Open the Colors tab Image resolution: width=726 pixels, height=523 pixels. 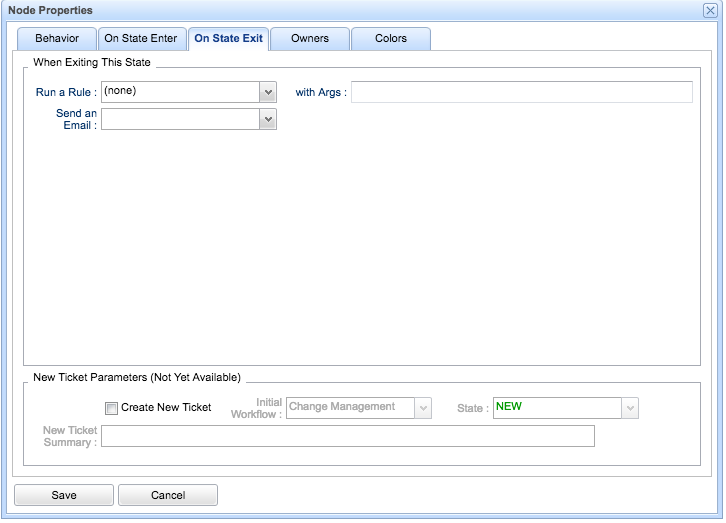[391, 39]
